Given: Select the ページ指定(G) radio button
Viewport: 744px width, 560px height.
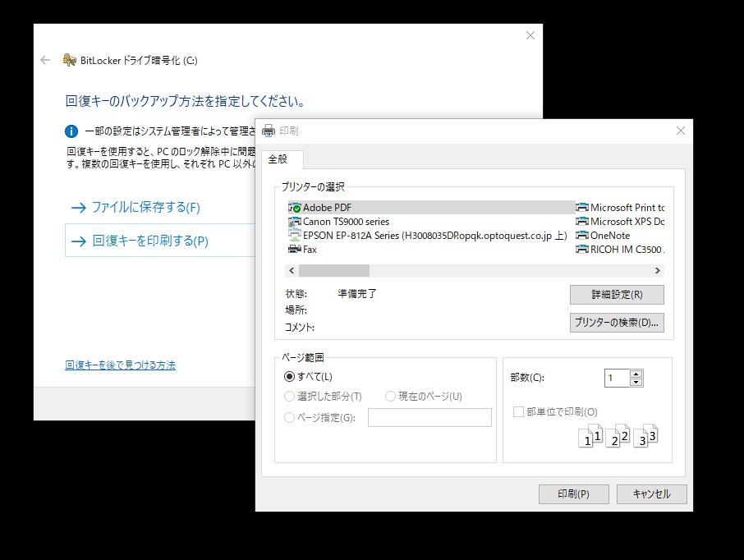Looking at the screenshot, I should click(289, 418).
